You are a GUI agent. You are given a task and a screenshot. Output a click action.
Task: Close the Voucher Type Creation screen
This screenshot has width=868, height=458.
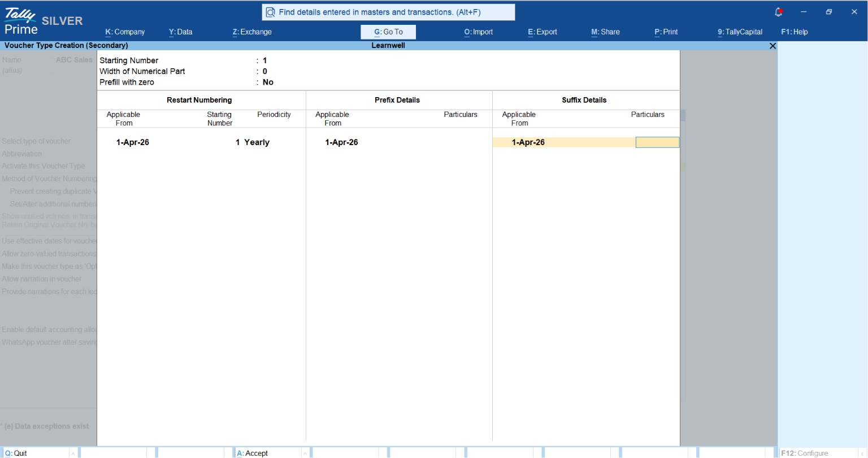(x=772, y=46)
